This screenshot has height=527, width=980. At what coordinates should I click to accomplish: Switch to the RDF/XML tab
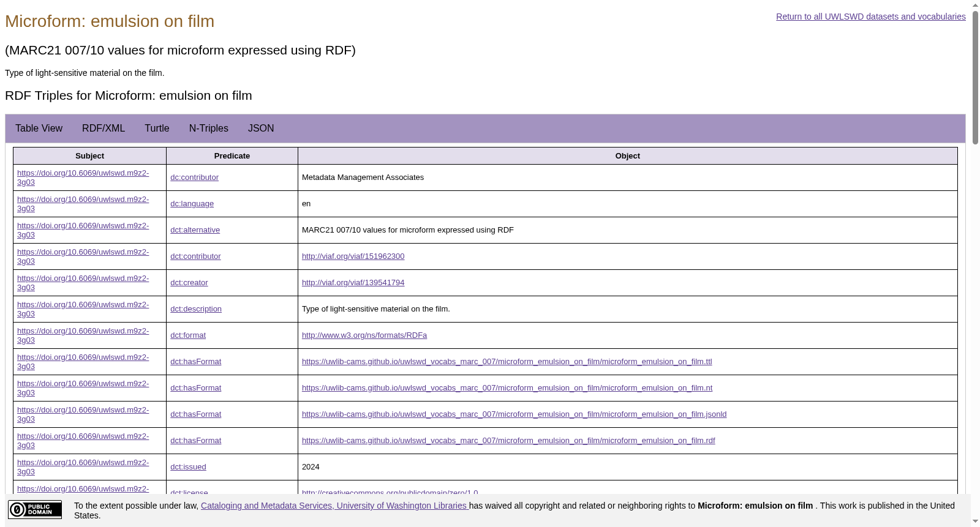pyautogui.click(x=104, y=129)
